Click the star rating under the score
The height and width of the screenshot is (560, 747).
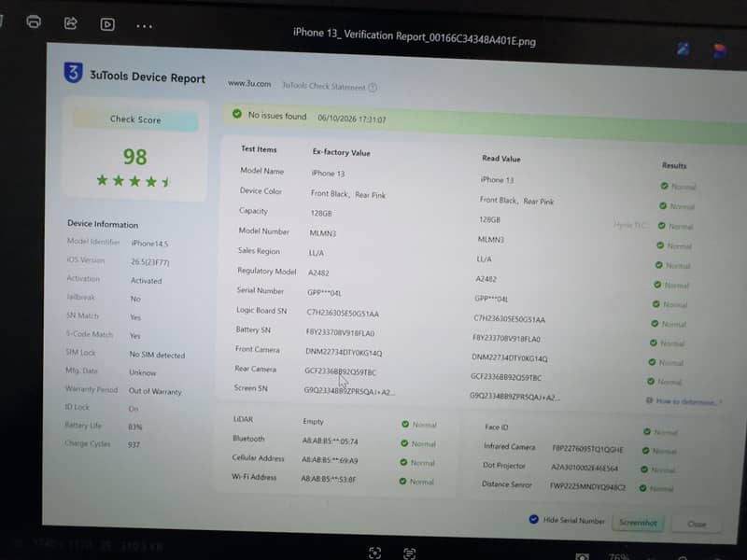pos(134,181)
